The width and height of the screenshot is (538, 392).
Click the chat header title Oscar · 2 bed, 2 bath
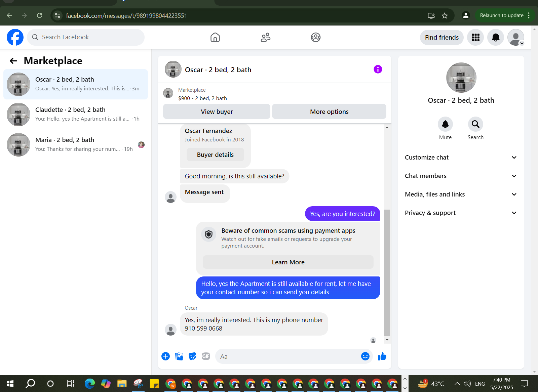click(x=218, y=70)
